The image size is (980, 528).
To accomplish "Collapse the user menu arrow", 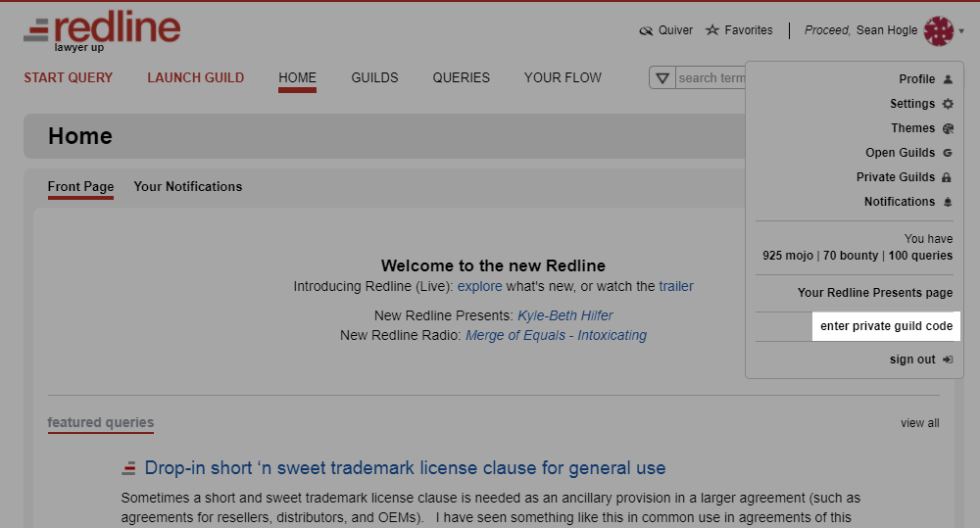I will [962, 30].
